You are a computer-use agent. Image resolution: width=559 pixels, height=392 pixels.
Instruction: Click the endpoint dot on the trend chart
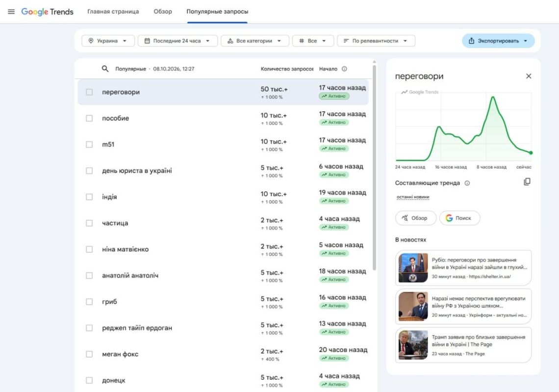531,152
